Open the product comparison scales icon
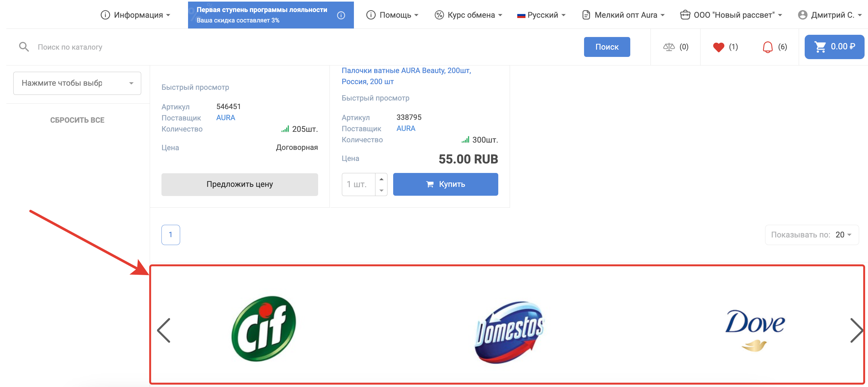 tap(669, 47)
